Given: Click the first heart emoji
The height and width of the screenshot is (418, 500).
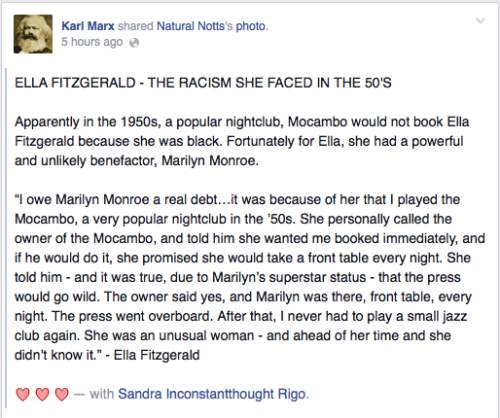Looking at the screenshot, I should [x=23, y=394].
